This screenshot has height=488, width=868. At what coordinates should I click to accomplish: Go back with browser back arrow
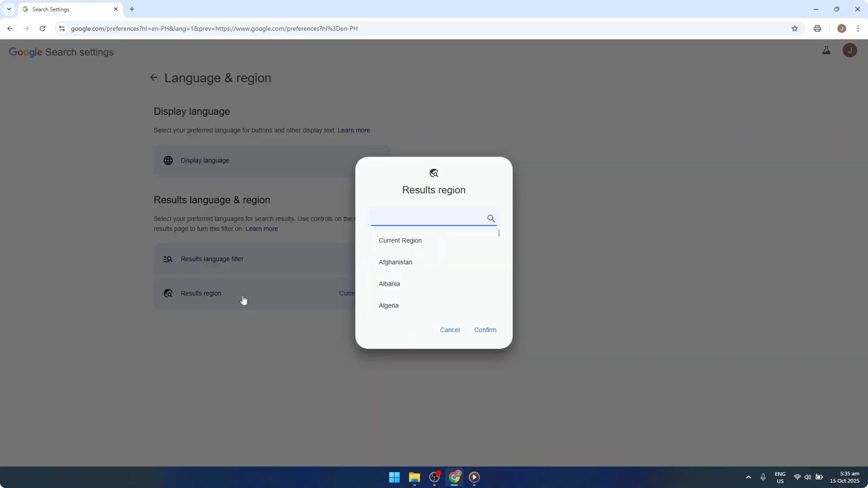[10, 29]
